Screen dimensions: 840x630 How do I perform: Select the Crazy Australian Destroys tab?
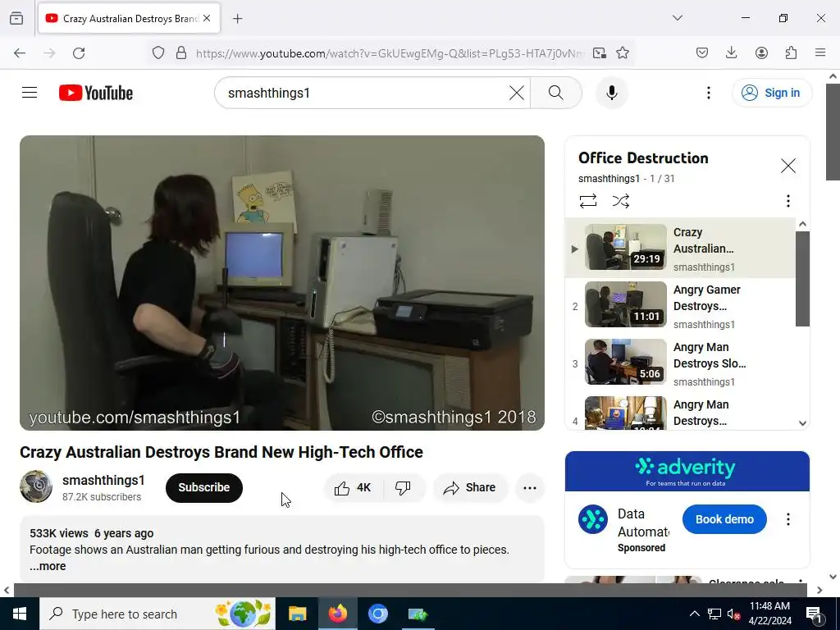tap(129, 18)
